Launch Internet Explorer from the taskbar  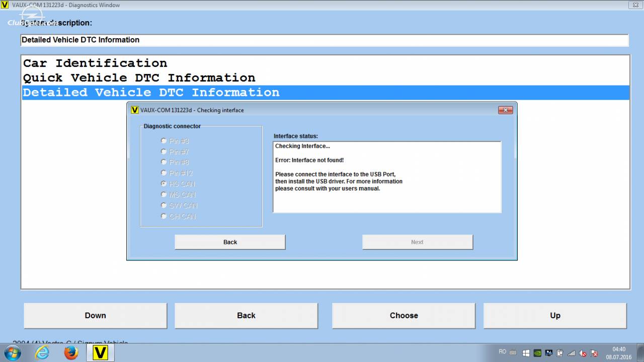point(42,353)
